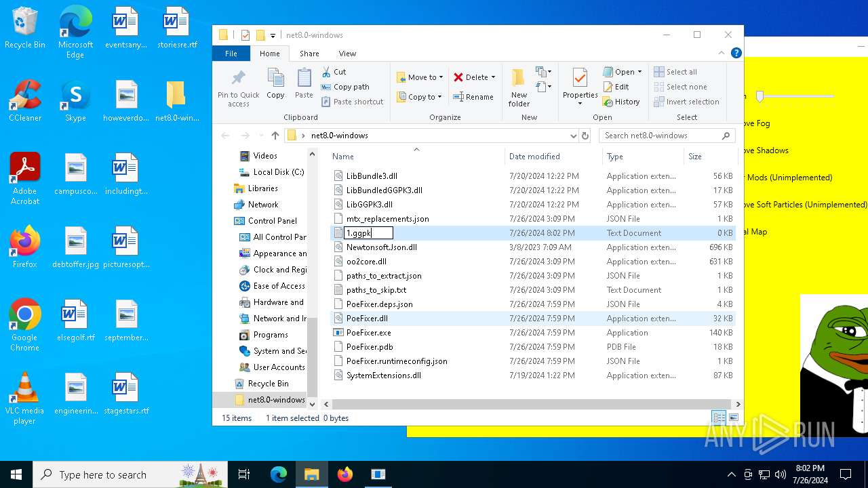Image resolution: width=868 pixels, height=488 pixels.
Task: Select VLC media player desktop icon
Action: tap(24, 399)
